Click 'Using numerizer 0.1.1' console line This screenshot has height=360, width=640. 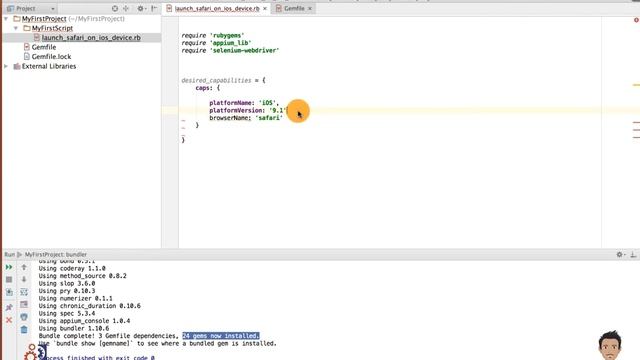(x=76, y=298)
